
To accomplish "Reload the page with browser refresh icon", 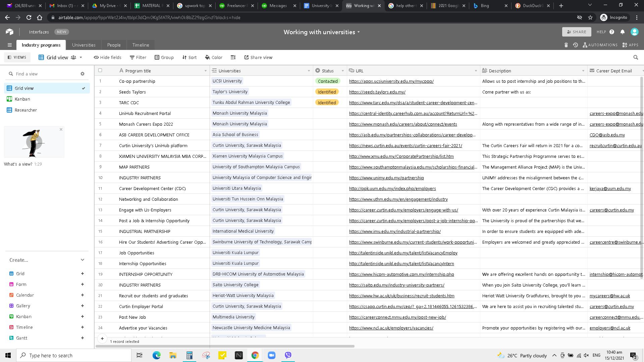I will (x=29, y=17).
